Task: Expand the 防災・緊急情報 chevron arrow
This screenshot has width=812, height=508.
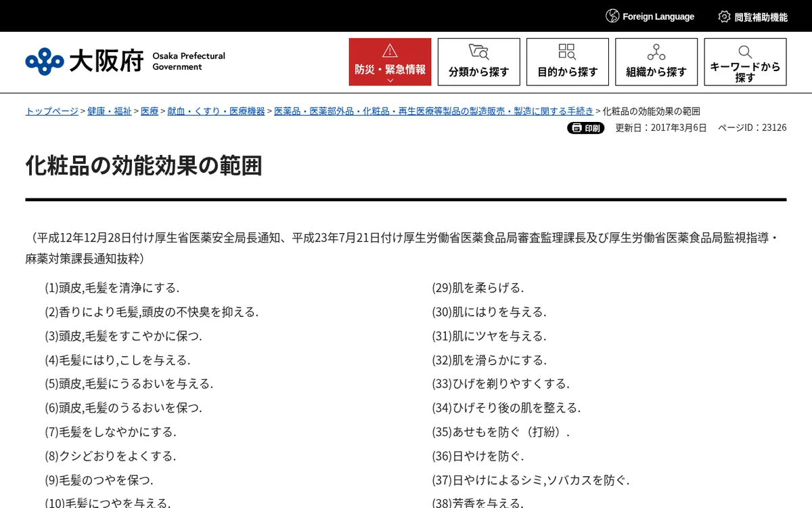Action: (x=390, y=81)
